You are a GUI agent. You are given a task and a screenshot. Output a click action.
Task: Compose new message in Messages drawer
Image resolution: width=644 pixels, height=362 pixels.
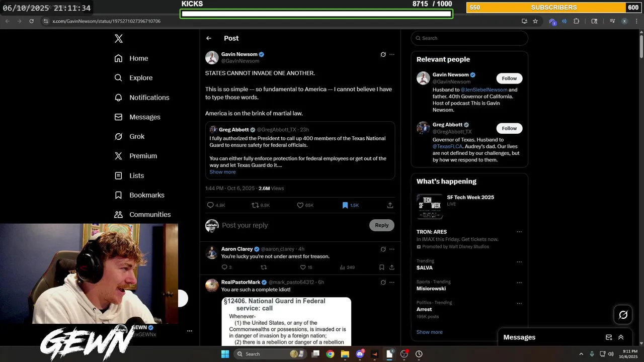click(609, 337)
